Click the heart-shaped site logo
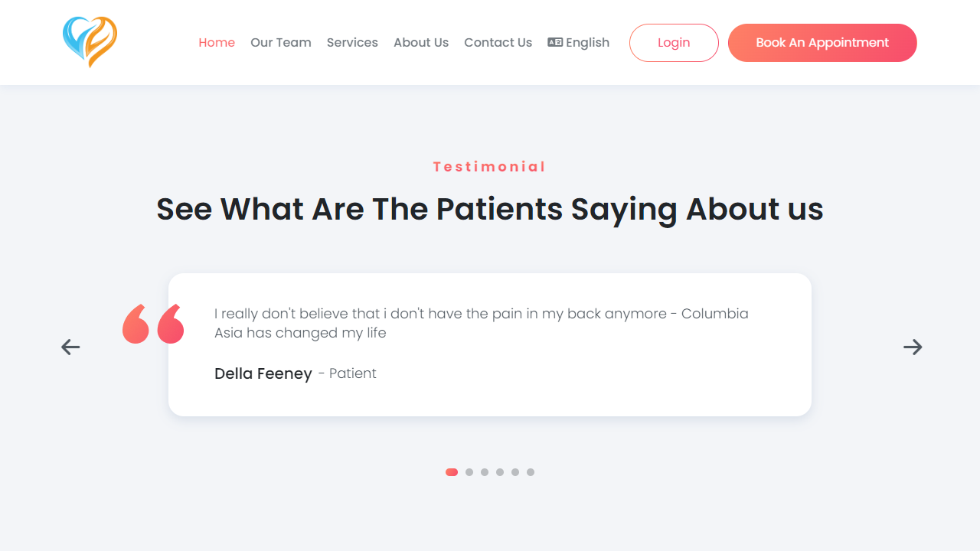Screen dimensions: 980x551 [x=90, y=42]
